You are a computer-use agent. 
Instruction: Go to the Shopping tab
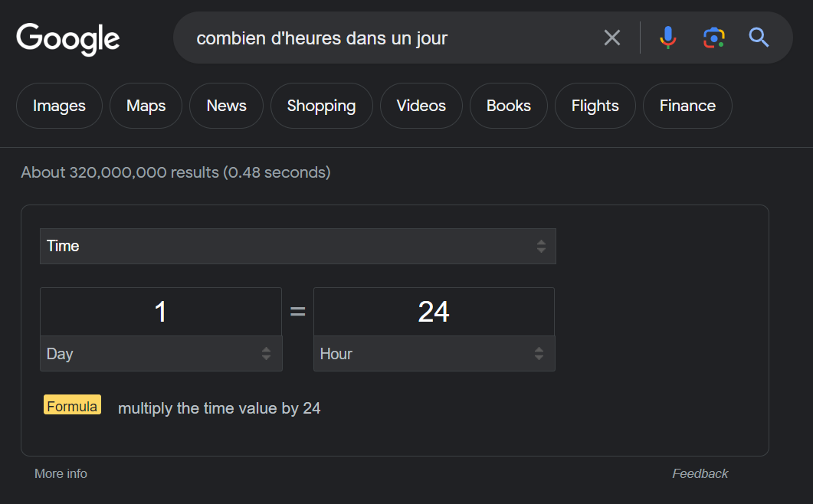point(321,106)
